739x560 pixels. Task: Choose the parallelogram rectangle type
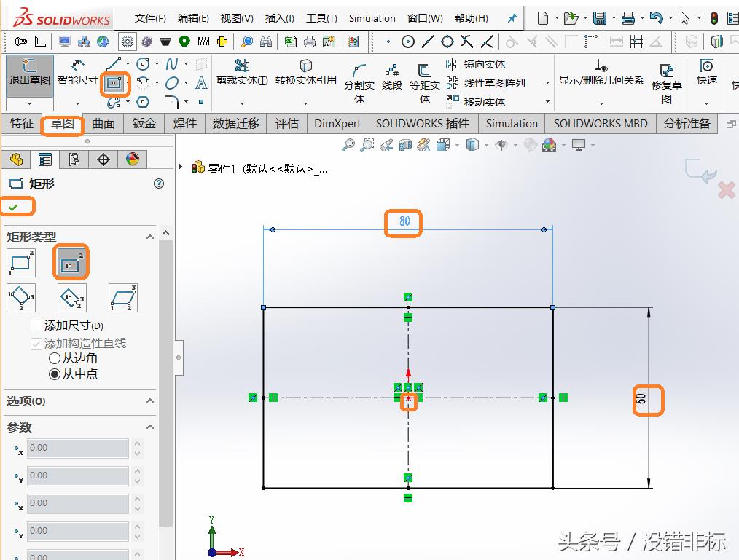[122, 298]
